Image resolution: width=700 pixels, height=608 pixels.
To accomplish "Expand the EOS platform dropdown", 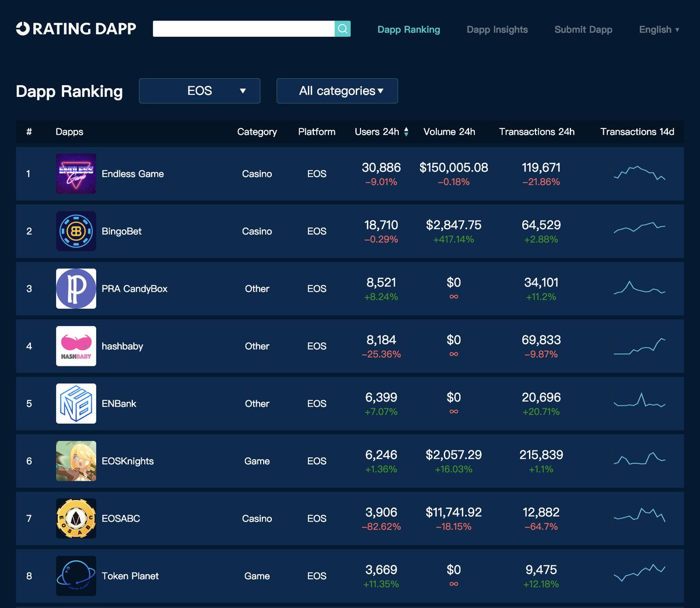I will (199, 91).
